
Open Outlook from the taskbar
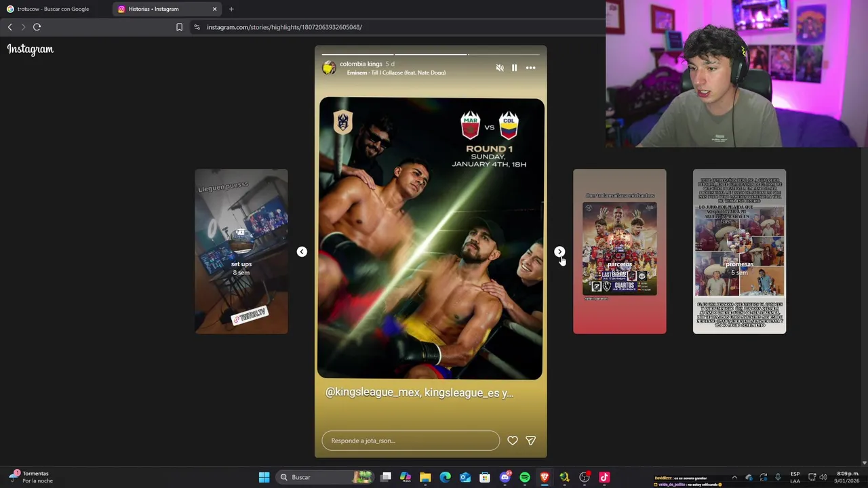click(465, 477)
